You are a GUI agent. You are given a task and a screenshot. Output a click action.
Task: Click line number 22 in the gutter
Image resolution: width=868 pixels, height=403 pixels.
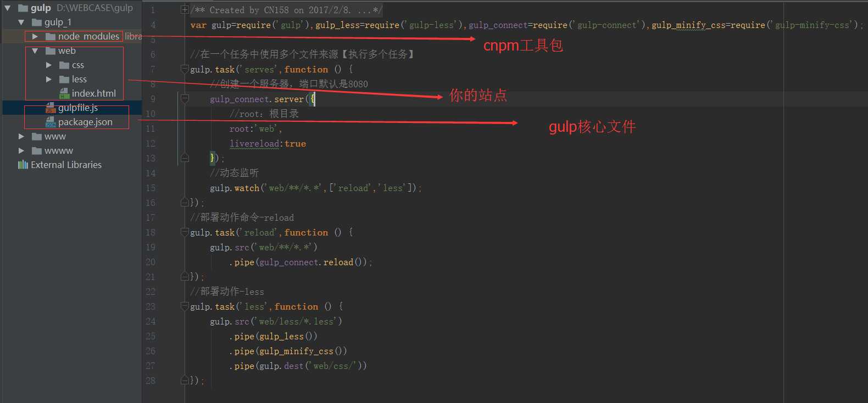point(151,292)
